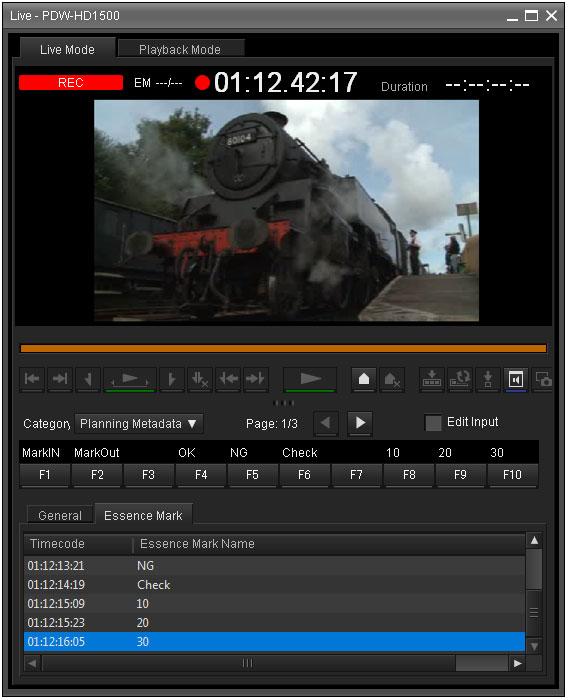Select the 01:12:15:23 row marked 20
The width and height of the screenshot is (567, 699).
[274, 623]
